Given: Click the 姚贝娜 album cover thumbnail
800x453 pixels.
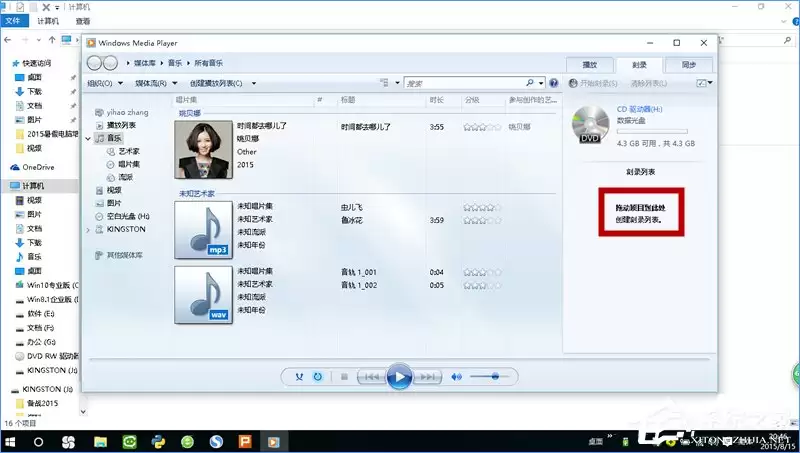Looking at the screenshot, I should (204, 149).
